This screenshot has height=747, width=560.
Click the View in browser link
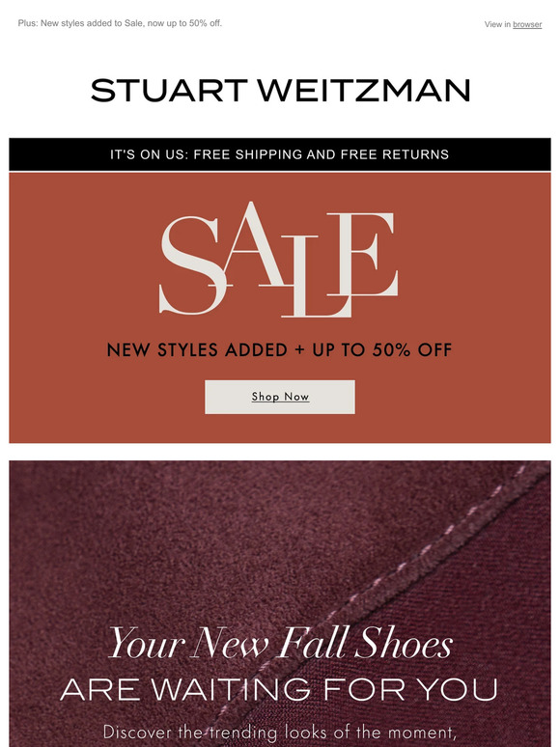pyautogui.click(x=513, y=24)
